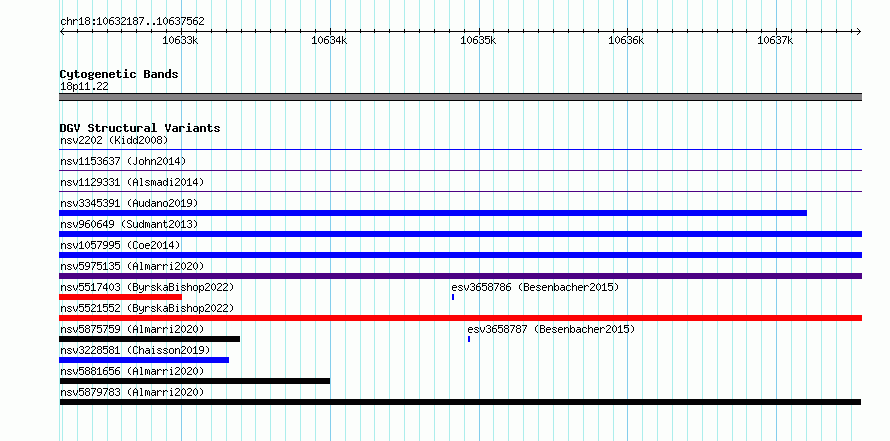Select the nsv5975135 (Almarri2020) label

click(132, 266)
